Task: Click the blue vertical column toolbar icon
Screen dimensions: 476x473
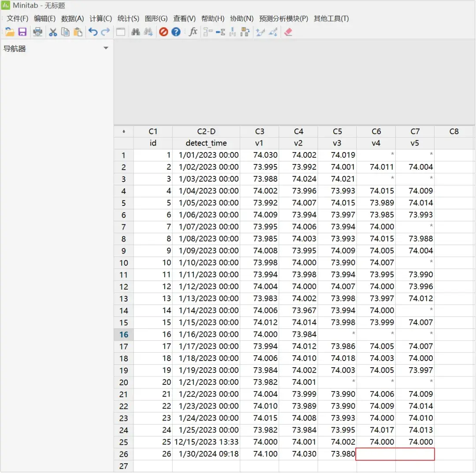Action: click(x=233, y=32)
